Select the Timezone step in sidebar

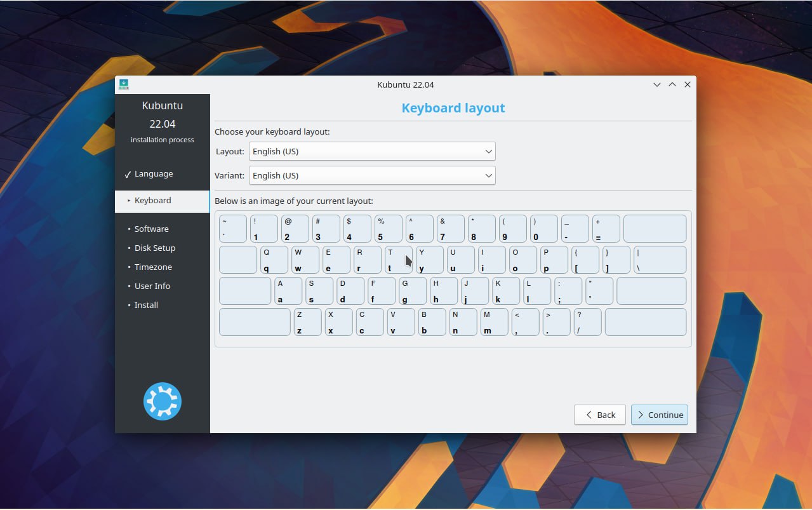(x=153, y=267)
